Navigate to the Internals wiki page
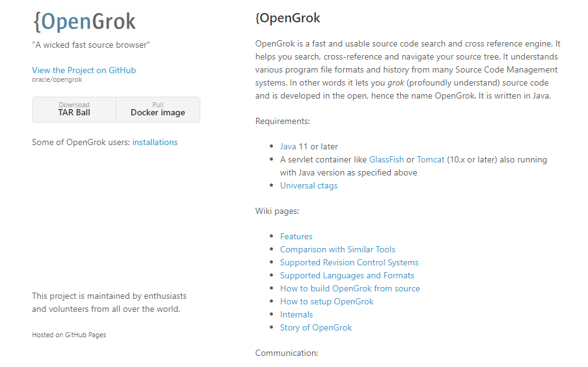The width and height of the screenshot is (588, 367). pos(296,314)
